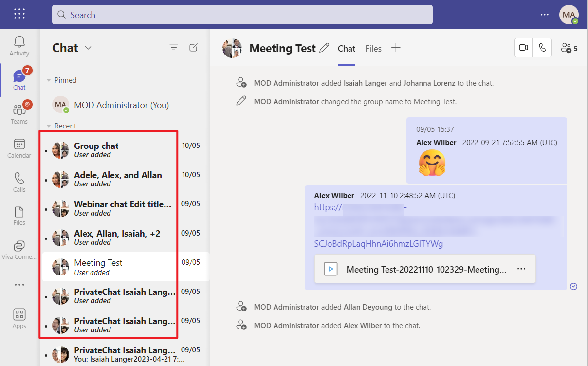Screen dimensions: 588x366
Task: Expand the Chat header dropdown
Action: (x=88, y=48)
